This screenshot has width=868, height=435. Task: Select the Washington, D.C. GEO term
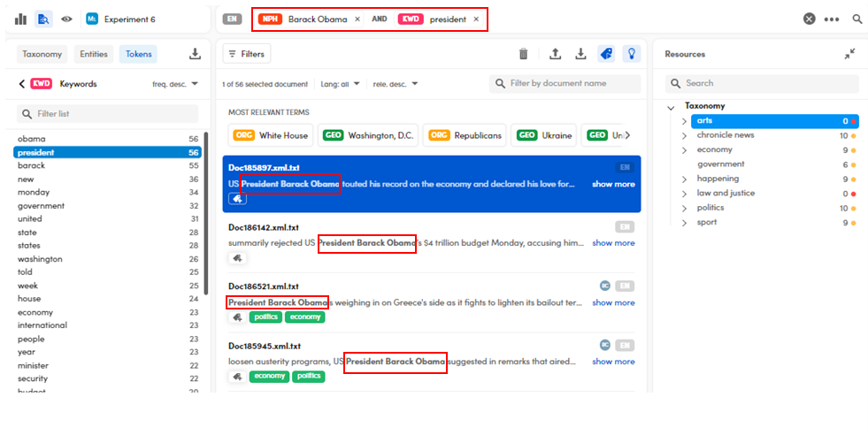pyautogui.click(x=367, y=135)
